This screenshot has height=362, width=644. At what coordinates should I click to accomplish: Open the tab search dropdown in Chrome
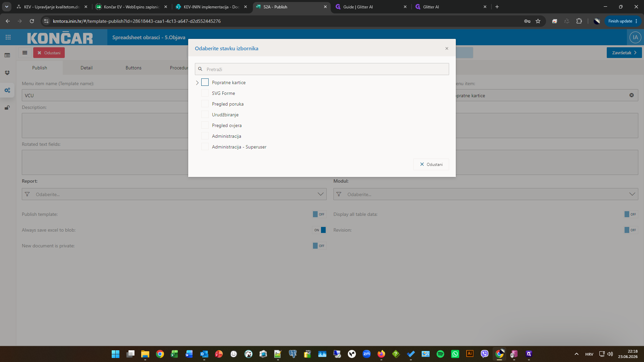pyautogui.click(x=7, y=7)
